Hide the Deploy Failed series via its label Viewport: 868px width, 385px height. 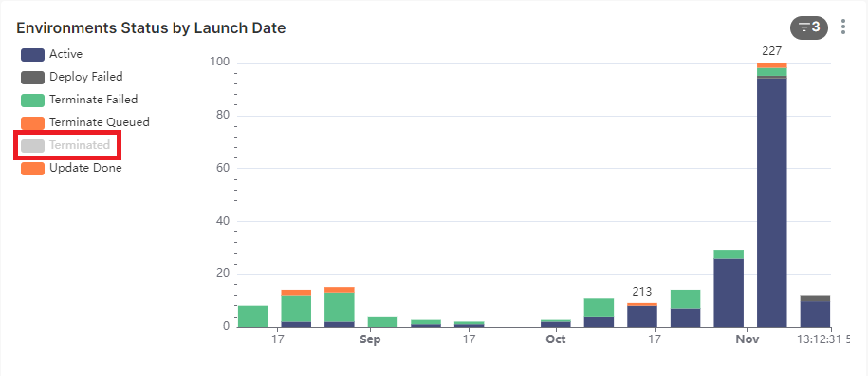[85, 77]
